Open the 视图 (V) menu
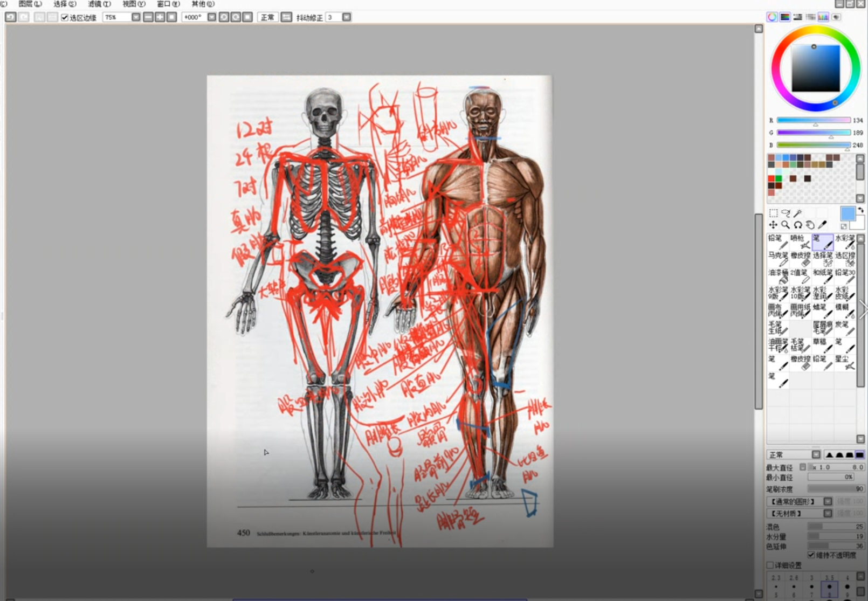The image size is (868, 601). pyautogui.click(x=134, y=4)
